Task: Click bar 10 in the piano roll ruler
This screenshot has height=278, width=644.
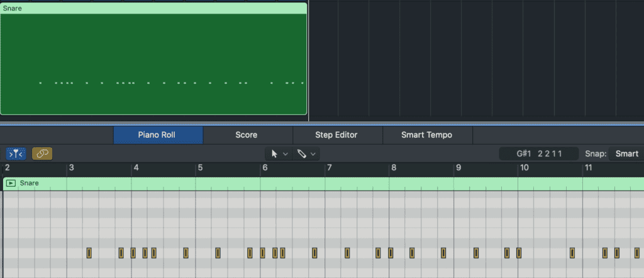Action: [524, 167]
